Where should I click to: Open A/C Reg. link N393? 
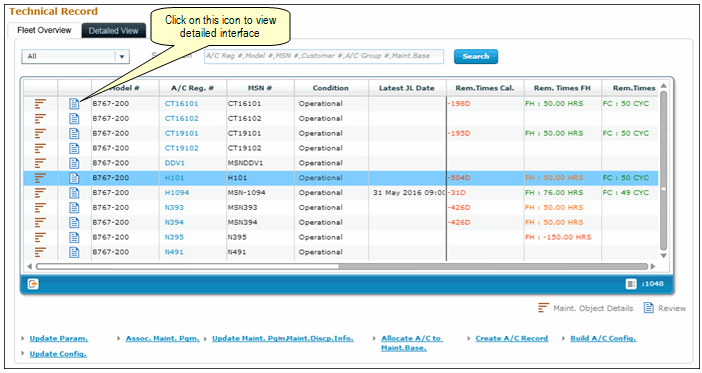174,208
